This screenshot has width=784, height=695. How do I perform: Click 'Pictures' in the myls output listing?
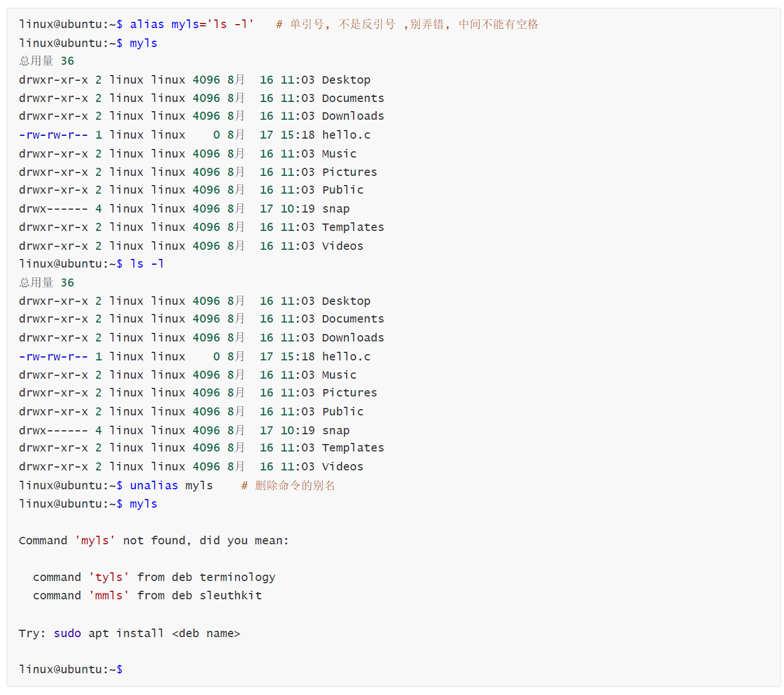pos(350,172)
